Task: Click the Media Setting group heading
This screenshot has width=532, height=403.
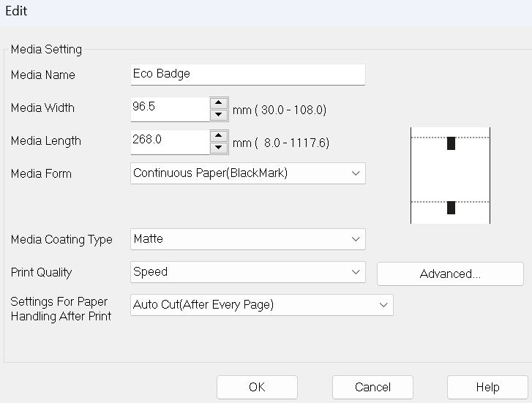Action: click(46, 50)
